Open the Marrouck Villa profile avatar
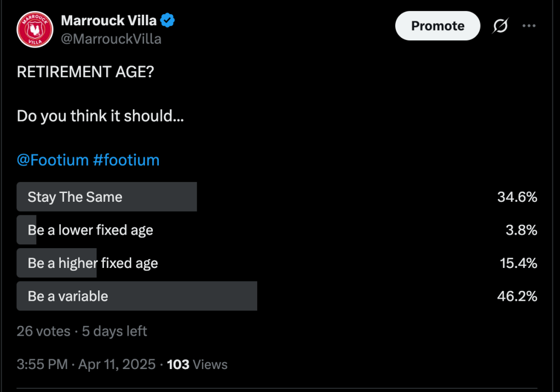This screenshot has width=560, height=392. [34, 30]
